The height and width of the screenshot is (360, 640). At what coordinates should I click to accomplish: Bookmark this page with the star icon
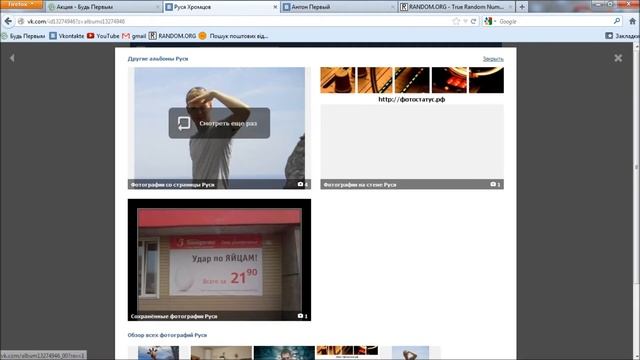point(456,21)
